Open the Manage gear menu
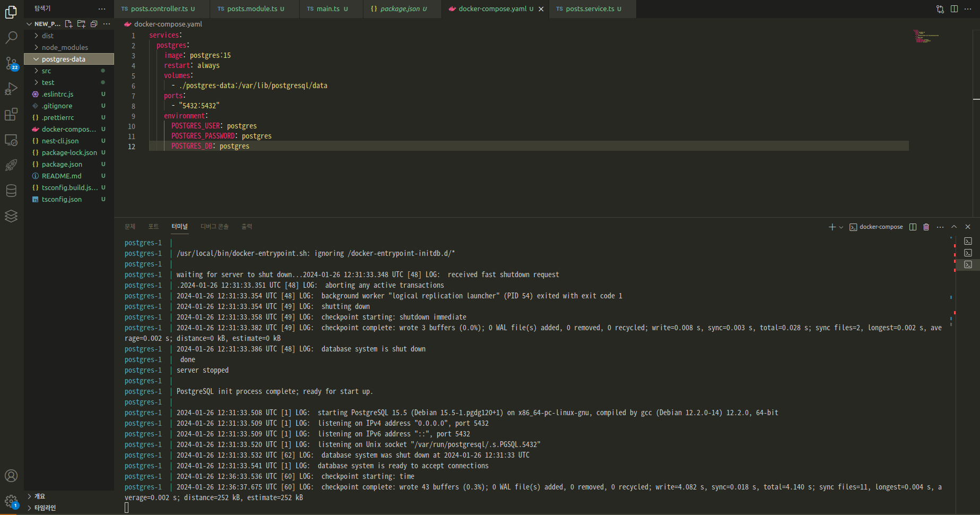The height and width of the screenshot is (515, 980). [11, 501]
